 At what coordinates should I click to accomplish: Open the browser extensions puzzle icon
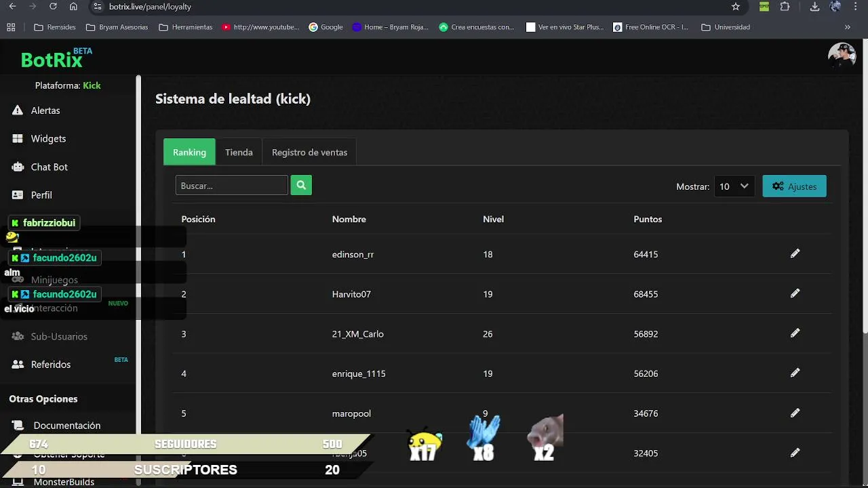tap(785, 7)
